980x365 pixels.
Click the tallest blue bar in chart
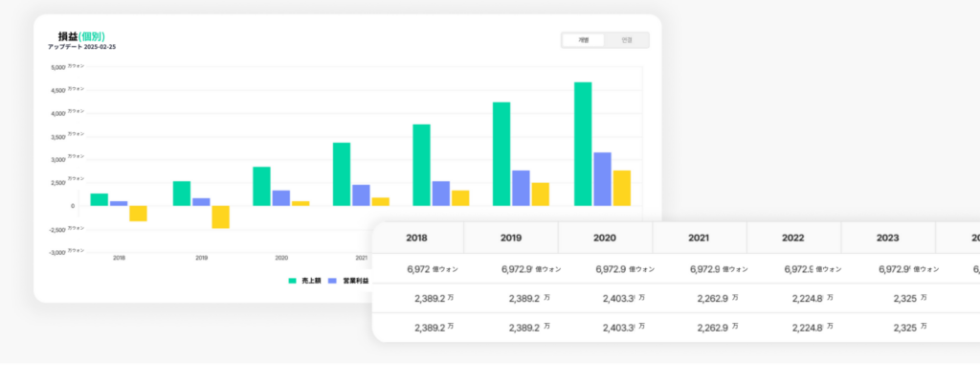(603, 179)
